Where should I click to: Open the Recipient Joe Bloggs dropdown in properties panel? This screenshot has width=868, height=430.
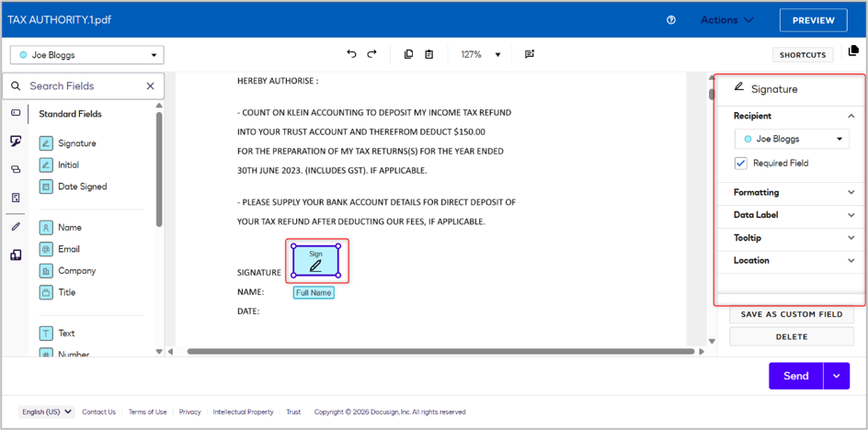pos(792,139)
